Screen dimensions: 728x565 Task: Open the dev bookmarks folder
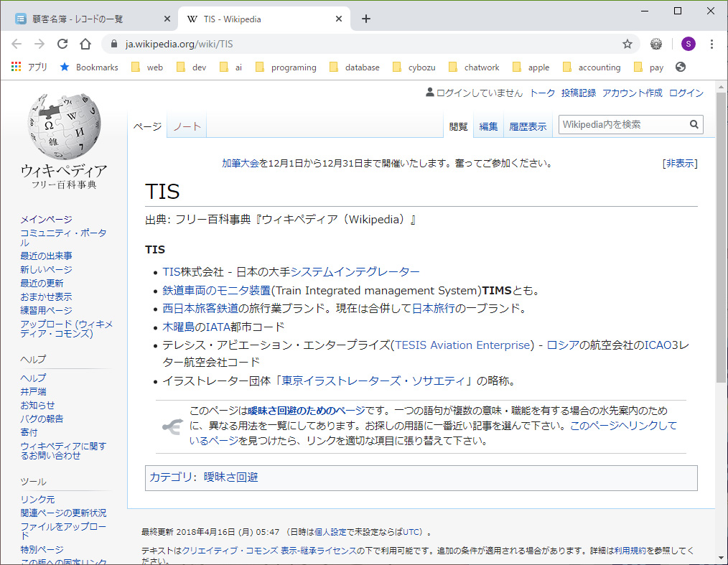(191, 67)
